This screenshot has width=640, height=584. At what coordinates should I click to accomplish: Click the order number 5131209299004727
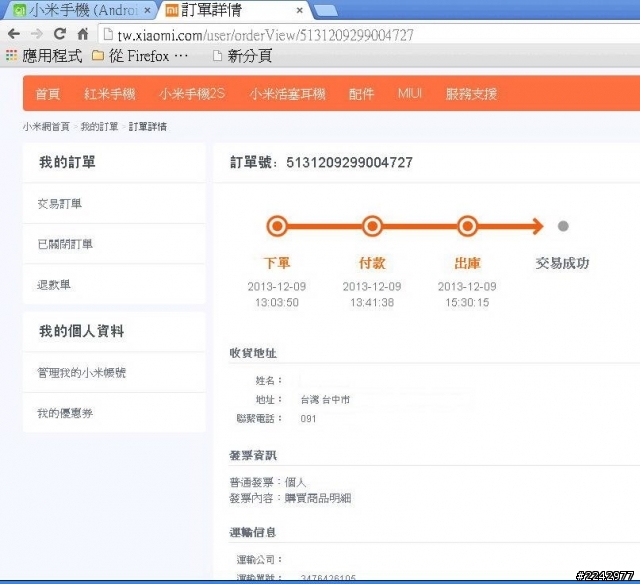click(349, 162)
